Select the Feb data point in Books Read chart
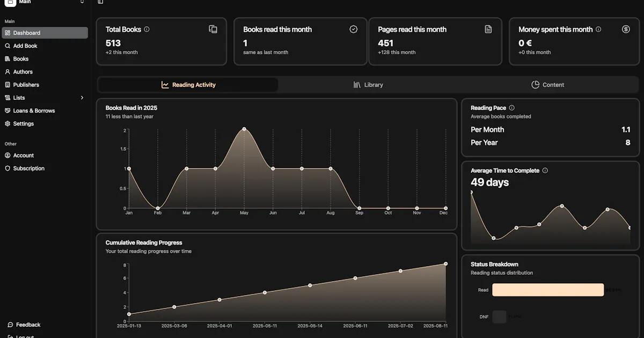644x338 pixels. 158,208
